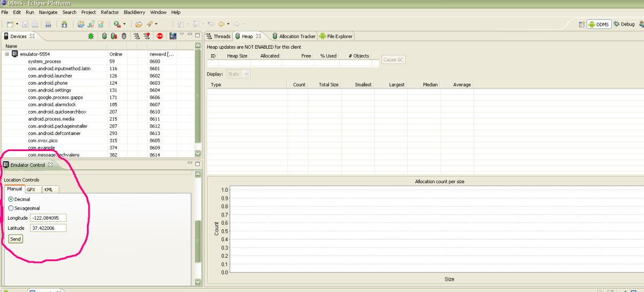Screen dimensions: 644x292
Task: Click the Run external tools icon
Action: (116, 24)
